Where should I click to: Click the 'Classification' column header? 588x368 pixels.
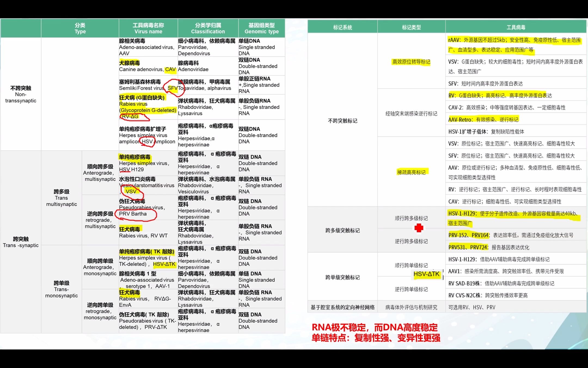tap(208, 28)
